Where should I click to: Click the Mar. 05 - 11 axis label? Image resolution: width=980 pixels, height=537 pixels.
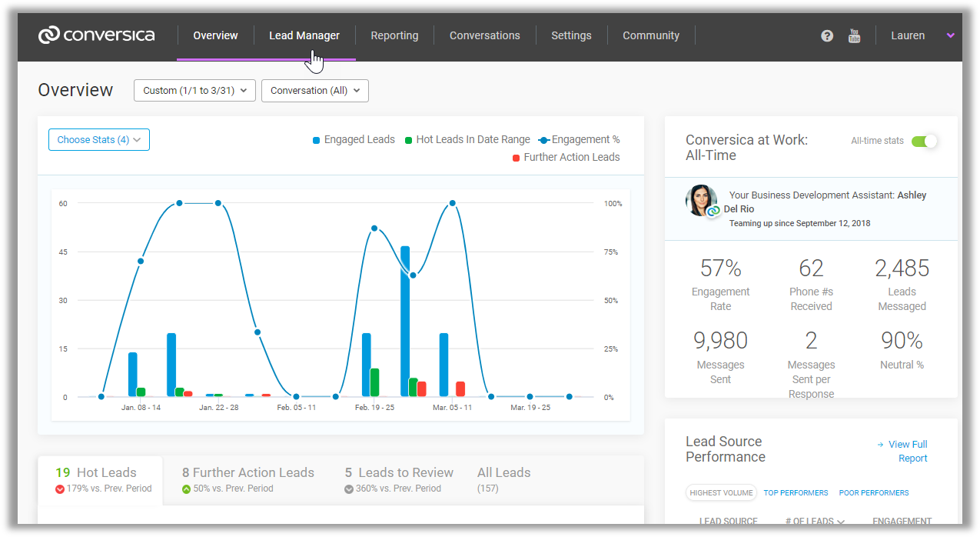point(452,407)
